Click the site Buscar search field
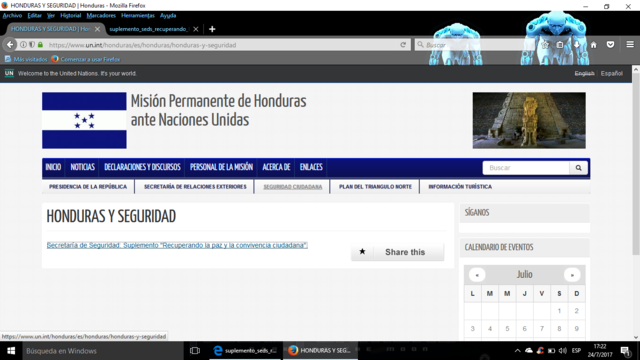 click(x=526, y=168)
